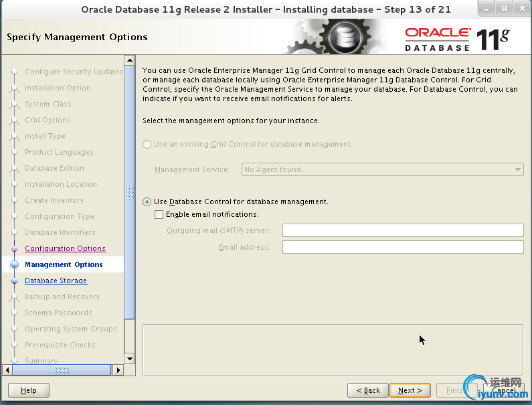The image size is (532, 405).
Task: Go to the Next step
Action: (x=410, y=390)
